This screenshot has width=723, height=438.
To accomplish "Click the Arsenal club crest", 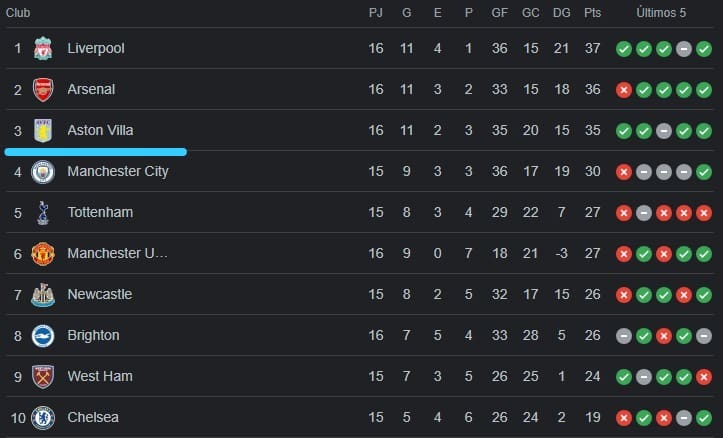I will 42,89.
